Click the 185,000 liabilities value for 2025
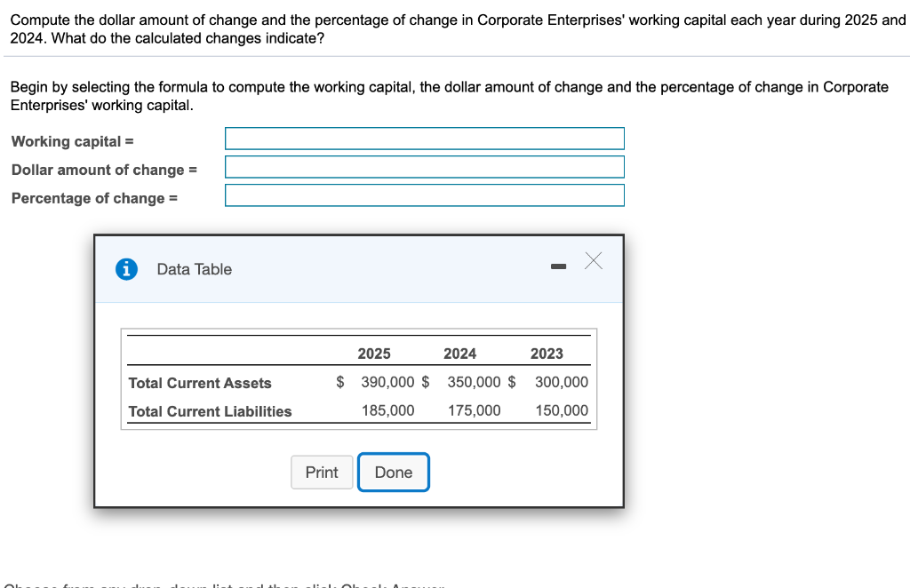 pos(392,410)
